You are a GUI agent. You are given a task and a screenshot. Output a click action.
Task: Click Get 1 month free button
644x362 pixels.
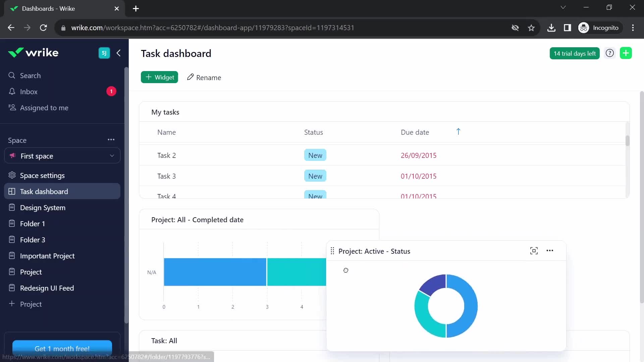click(x=62, y=348)
